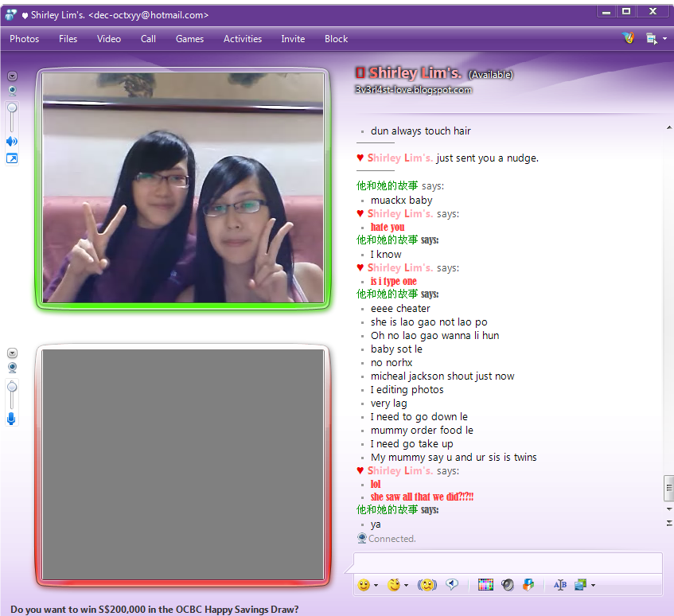Viewport: 674px width, 616px height.
Task: Click the OCBC Happy Savings Draw ad link
Action: (154, 610)
